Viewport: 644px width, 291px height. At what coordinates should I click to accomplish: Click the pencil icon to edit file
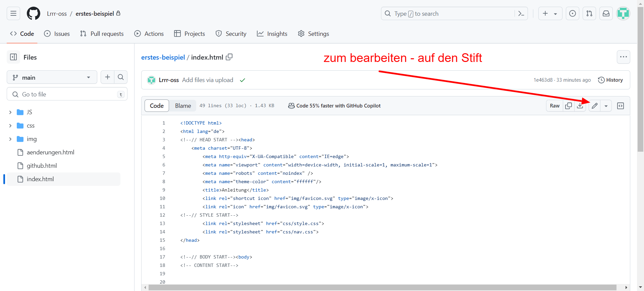click(x=594, y=106)
